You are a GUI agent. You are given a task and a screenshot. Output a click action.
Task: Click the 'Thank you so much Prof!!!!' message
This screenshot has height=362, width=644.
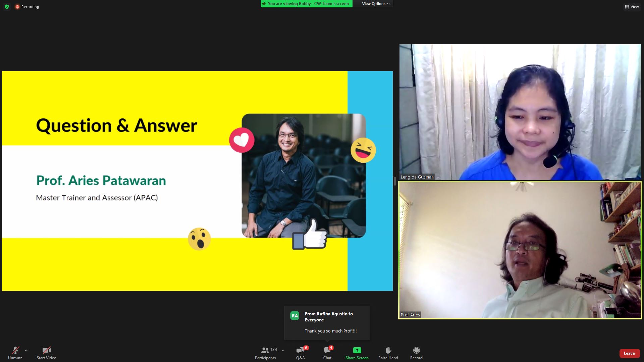tap(331, 331)
